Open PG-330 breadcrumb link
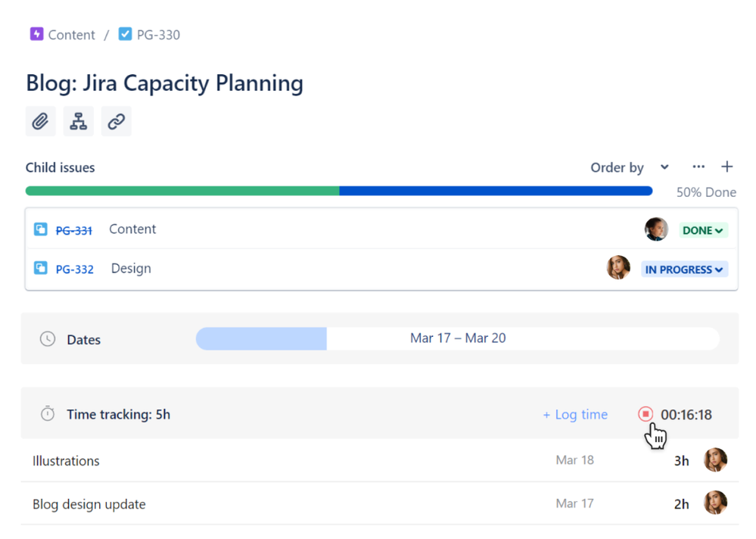Image resolution: width=756 pixels, height=539 pixels. click(x=158, y=35)
